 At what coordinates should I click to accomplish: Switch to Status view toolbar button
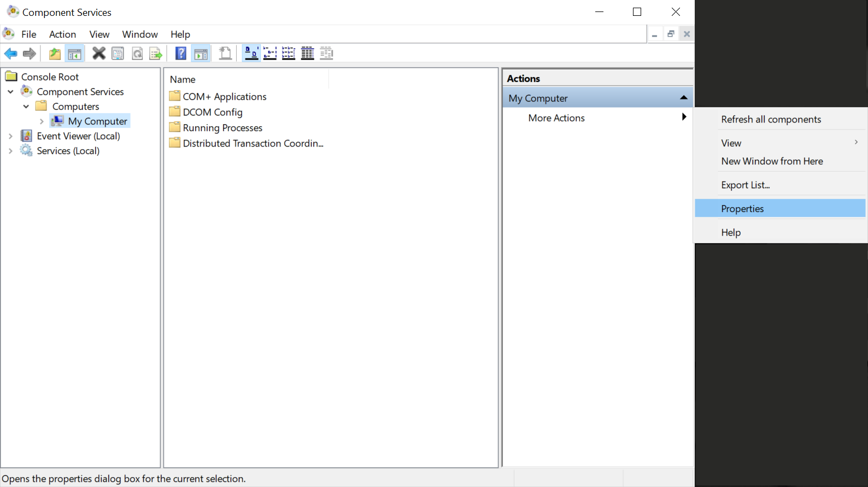(326, 54)
